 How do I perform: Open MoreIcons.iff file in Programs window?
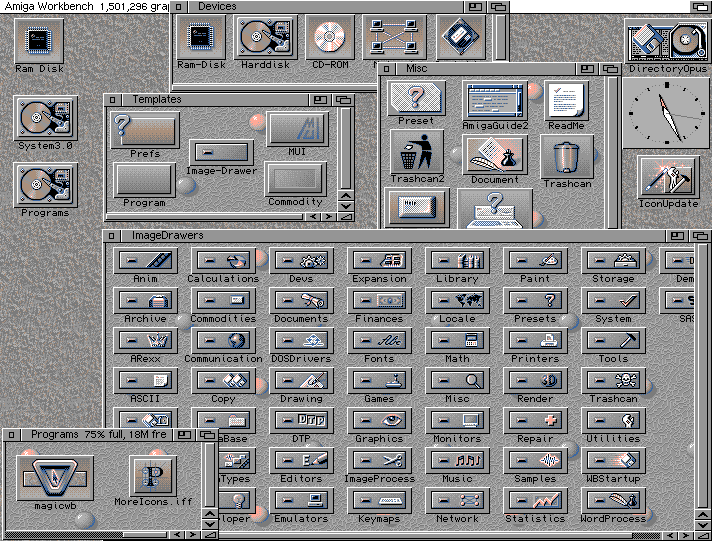[153, 476]
